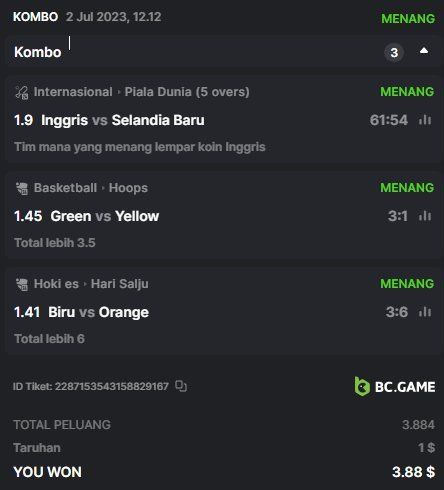
Task: Click the top MENANG status label
Action: click(x=408, y=19)
